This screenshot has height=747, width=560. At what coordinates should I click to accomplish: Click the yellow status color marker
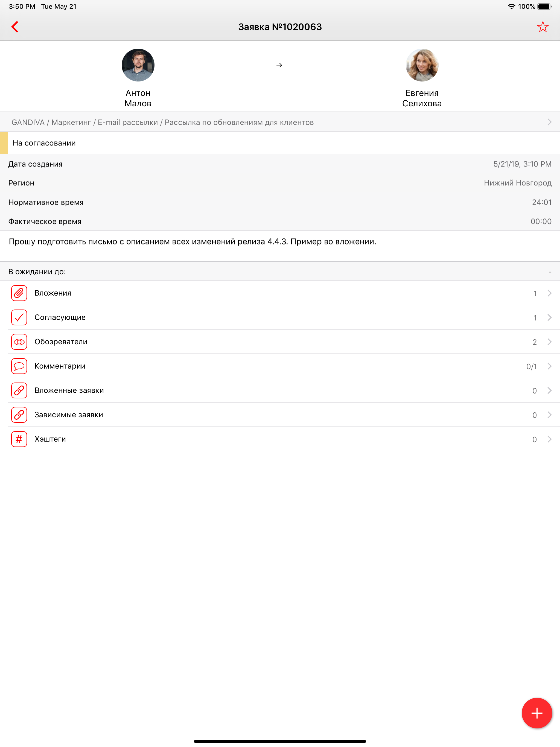pyautogui.click(x=4, y=143)
